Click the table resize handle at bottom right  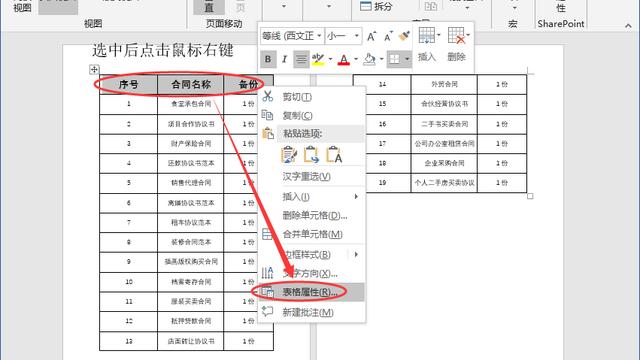click(x=530, y=196)
